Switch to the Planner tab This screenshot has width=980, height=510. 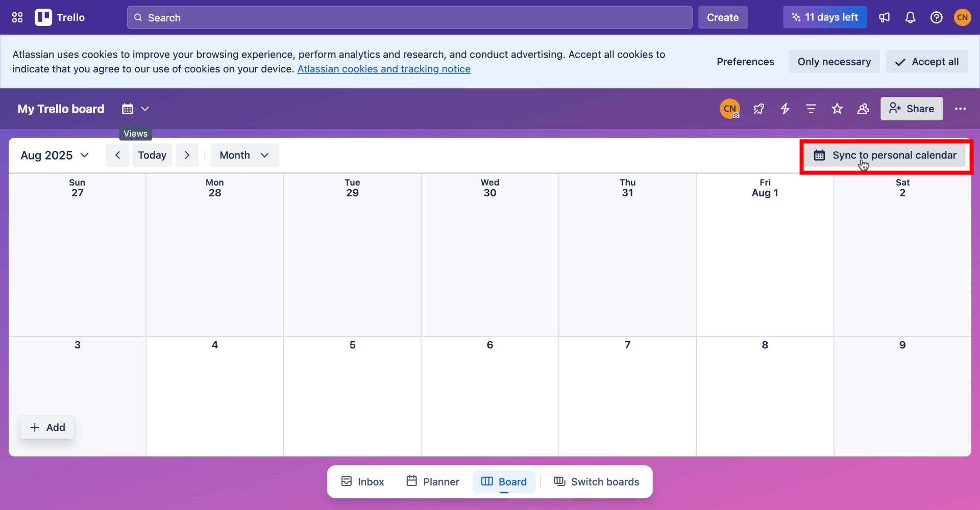pos(432,481)
